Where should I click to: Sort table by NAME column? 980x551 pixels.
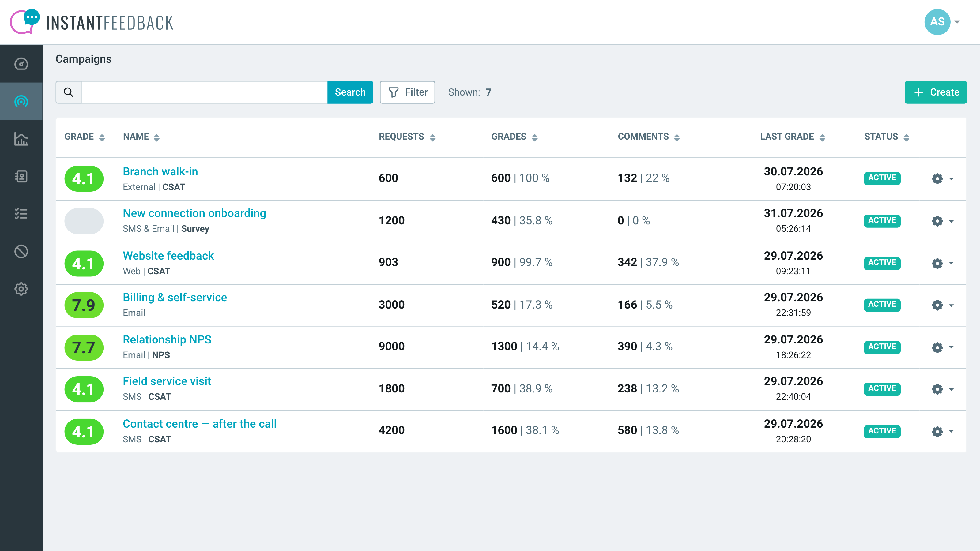pyautogui.click(x=141, y=137)
